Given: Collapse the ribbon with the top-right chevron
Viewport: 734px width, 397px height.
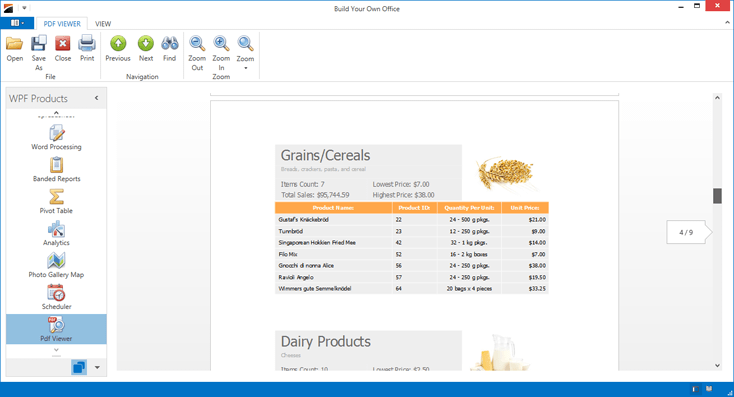Looking at the screenshot, I should click(x=727, y=22).
